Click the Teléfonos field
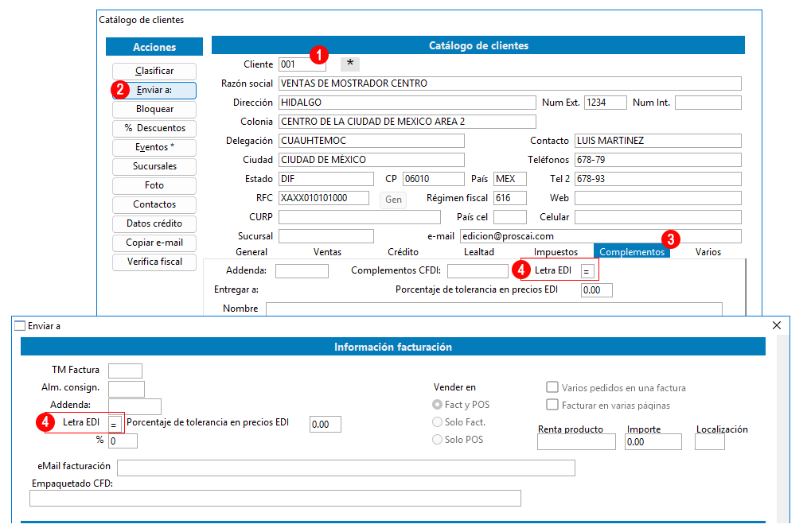 tap(657, 159)
